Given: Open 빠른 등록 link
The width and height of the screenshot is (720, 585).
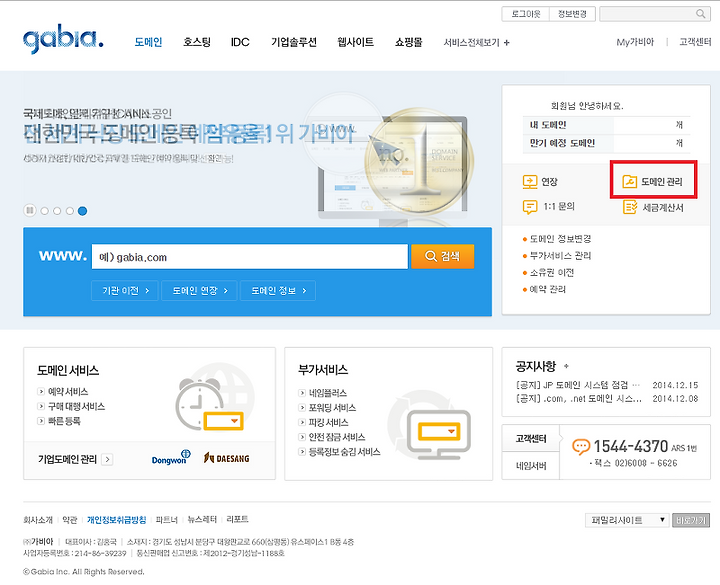Looking at the screenshot, I should coord(64,421).
